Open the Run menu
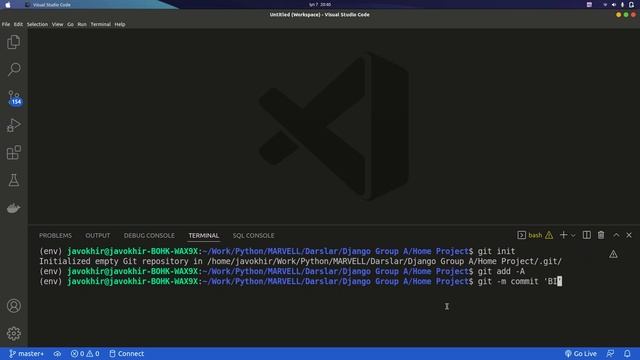This screenshot has height=360, width=640. pyautogui.click(x=82, y=24)
